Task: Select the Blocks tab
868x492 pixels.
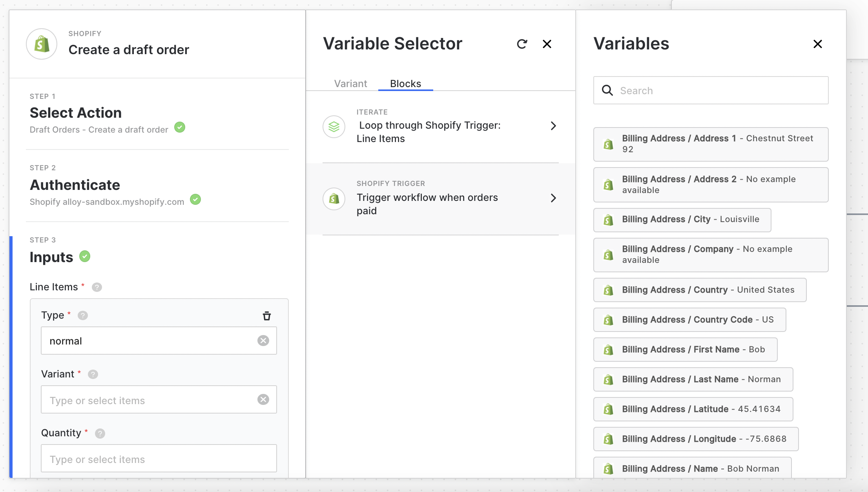Action: (405, 84)
